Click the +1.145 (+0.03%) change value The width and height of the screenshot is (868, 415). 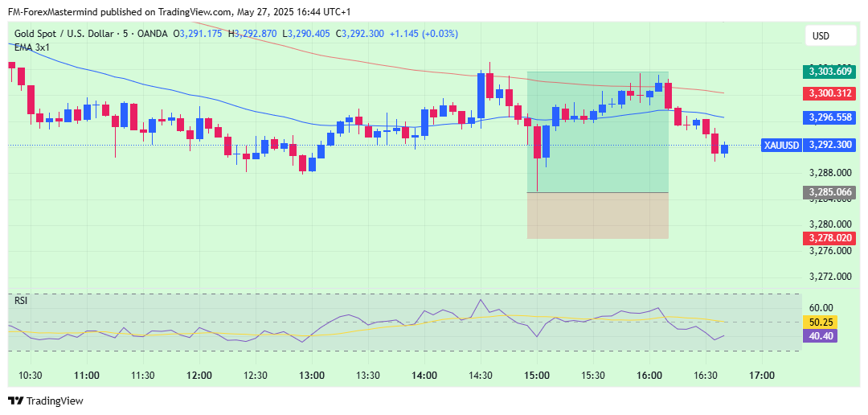point(424,34)
